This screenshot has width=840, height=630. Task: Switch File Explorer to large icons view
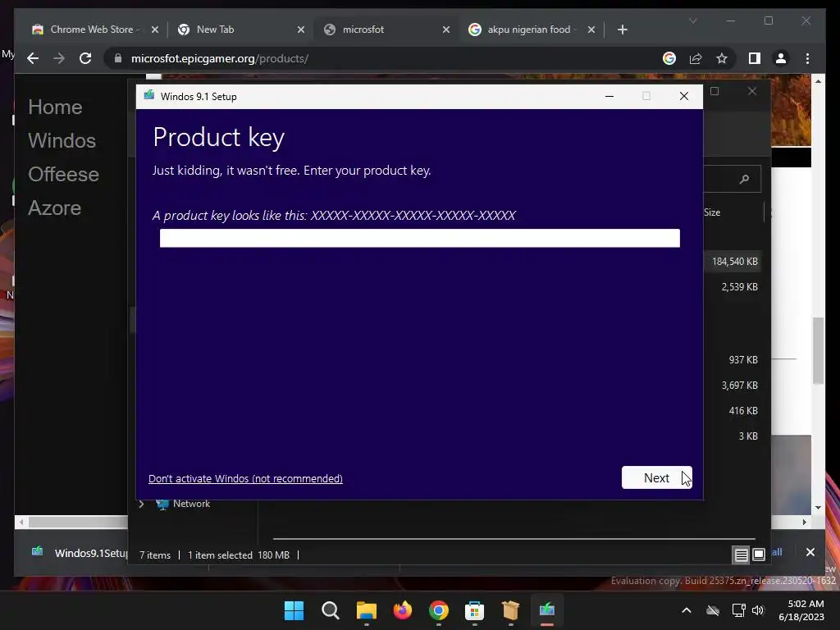point(759,555)
